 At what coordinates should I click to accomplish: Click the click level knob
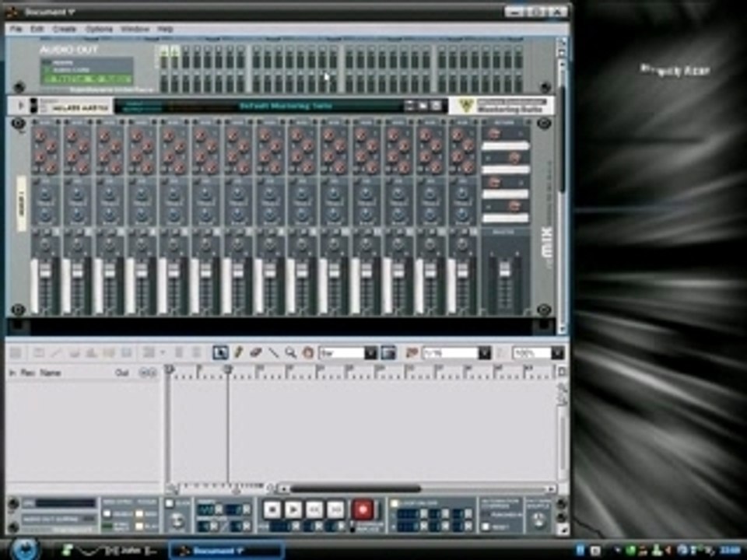tap(177, 521)
